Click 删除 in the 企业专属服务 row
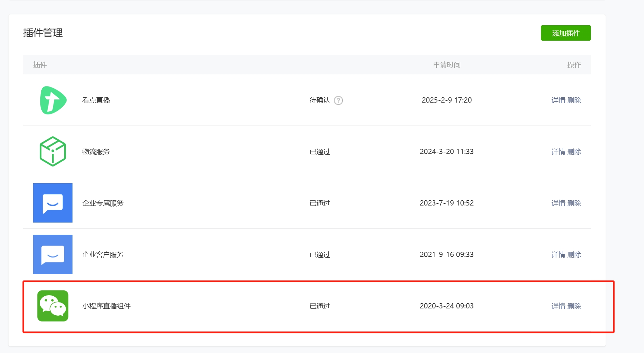 [574, 203]
